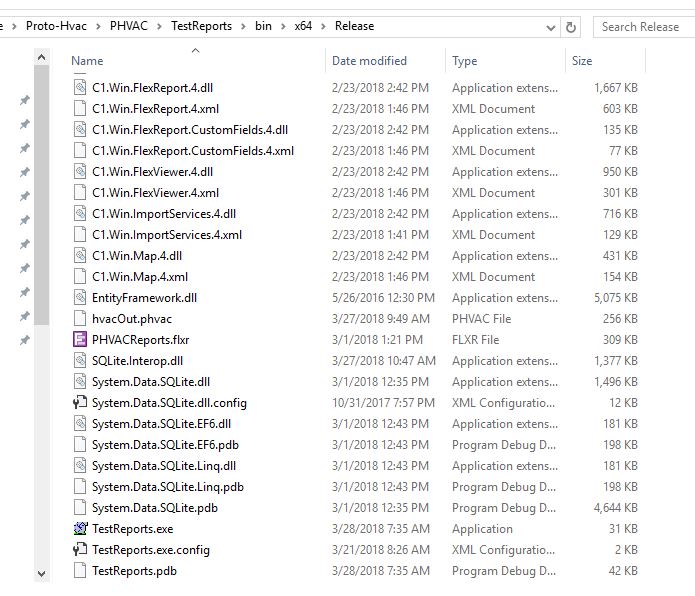Click the Release breadcrumb segment
This screenshot has width=695, height=596.
pos(354,26)
